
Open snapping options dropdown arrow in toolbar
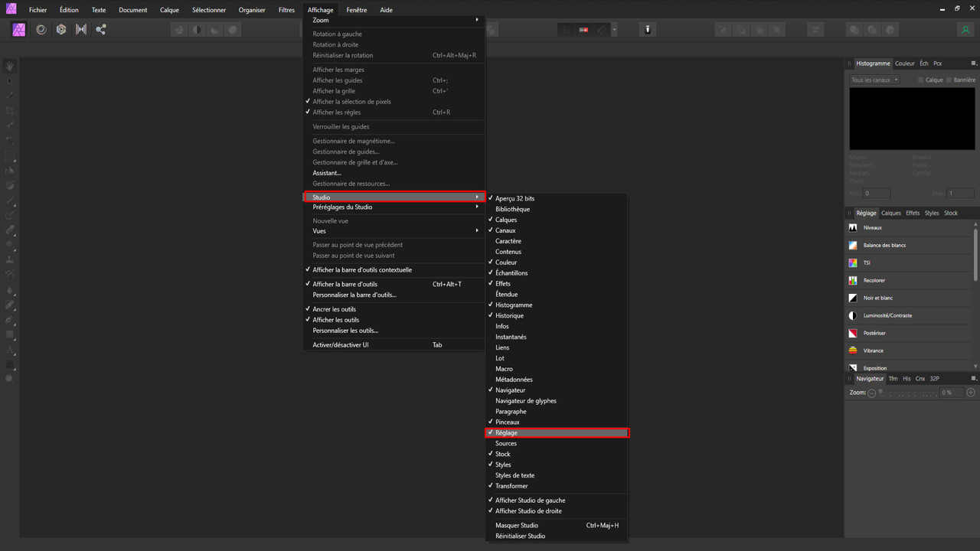[x=614, y=30]
